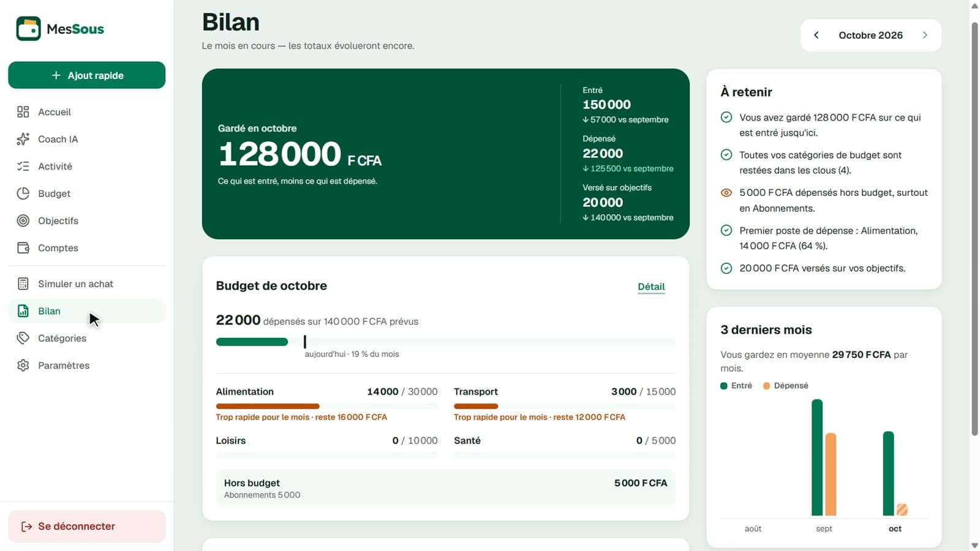980x551 pixels.
Task: Open Paramètres via the gear icon
Action: click(x=23, y=365)
